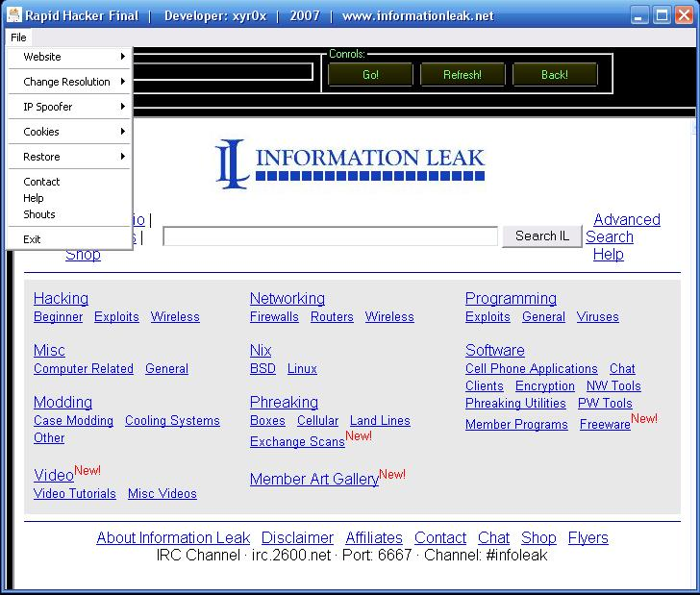Viewport: 700px width, 595px height.
Task: Open the BSD link
Action: pyautogui.click(x=262, y=369)
